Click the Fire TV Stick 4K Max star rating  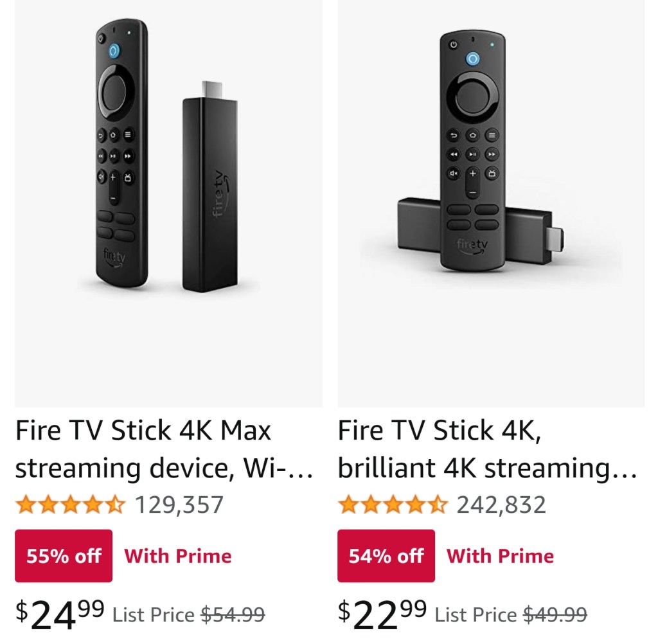coord(70,505)
